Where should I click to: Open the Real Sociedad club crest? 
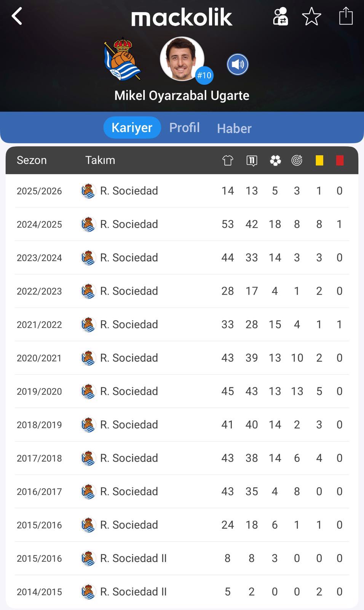[122, 59]
